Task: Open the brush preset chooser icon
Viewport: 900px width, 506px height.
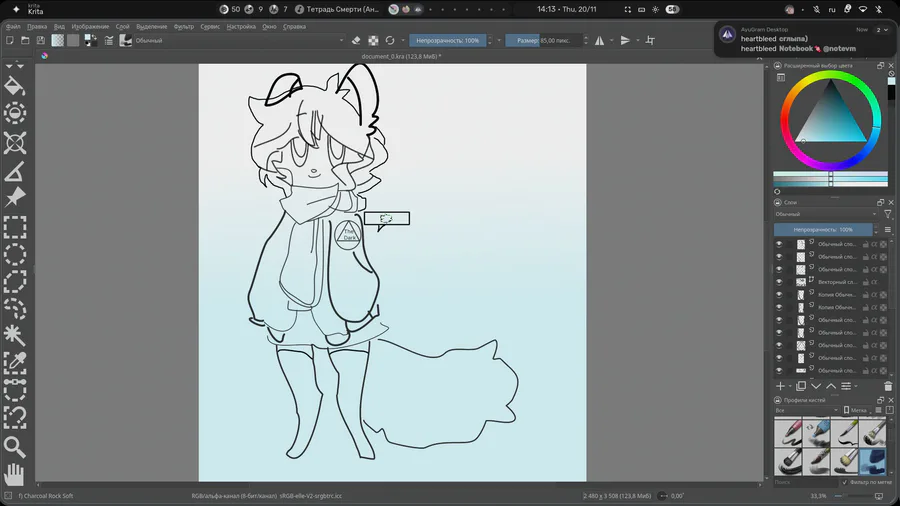Action: point(125,40)
